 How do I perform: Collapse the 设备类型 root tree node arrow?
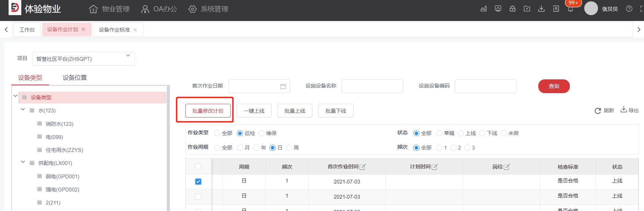pyautogui.click(x=15, y=96)
